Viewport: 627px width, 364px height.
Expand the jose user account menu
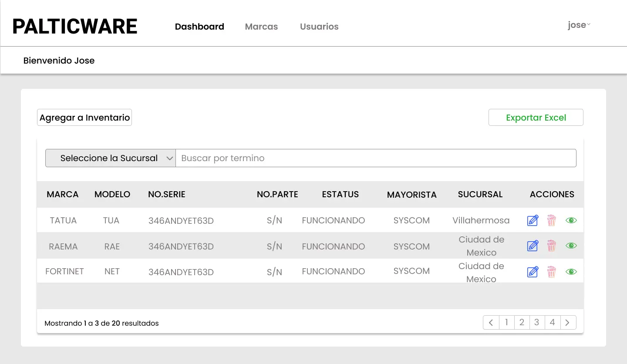pyautogui.click(x=579, y=25)
